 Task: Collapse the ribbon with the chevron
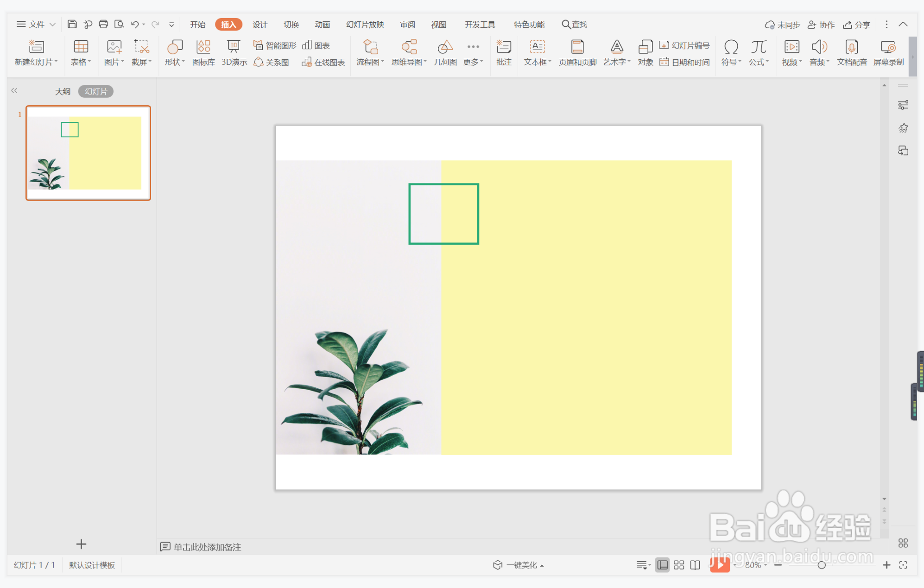[x=903, y=24]
